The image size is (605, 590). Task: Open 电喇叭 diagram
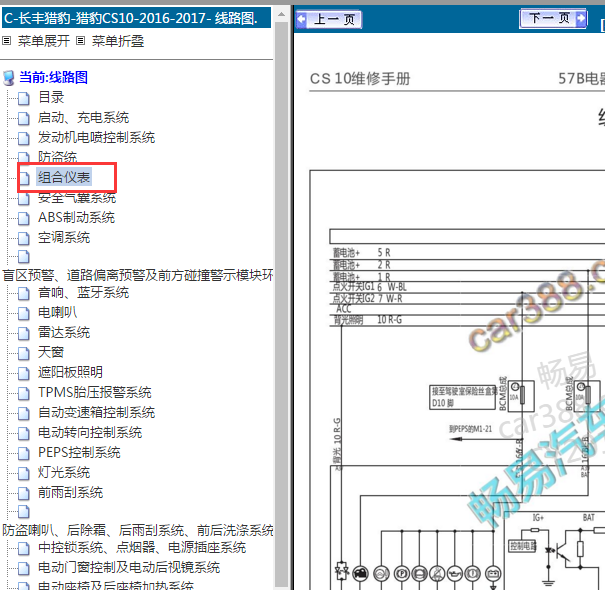click(x=57, y=312)
